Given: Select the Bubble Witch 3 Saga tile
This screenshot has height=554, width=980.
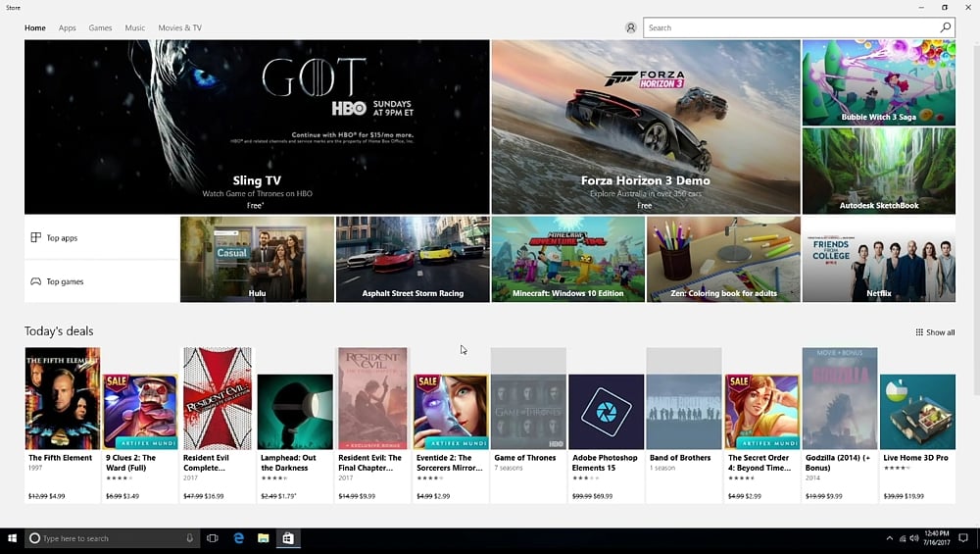Looking at the screenshot, I should (879, 82).
